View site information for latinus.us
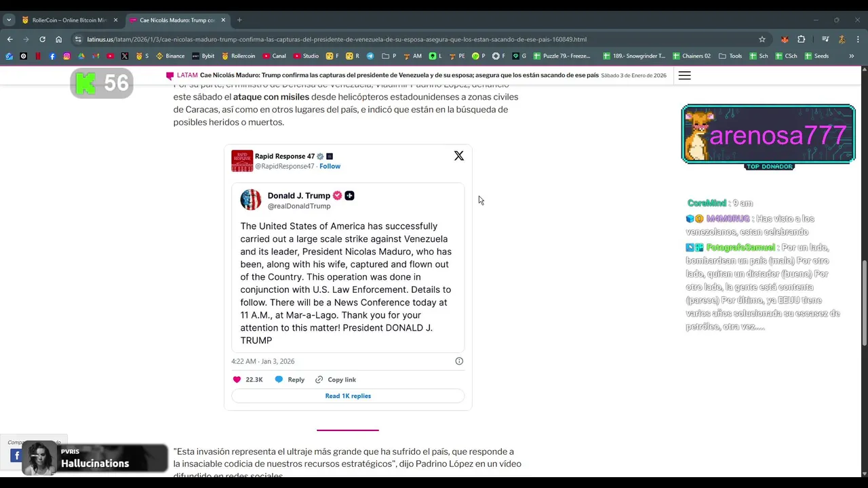This screenshot has width=868, height=488. click(x=78, y=39)
